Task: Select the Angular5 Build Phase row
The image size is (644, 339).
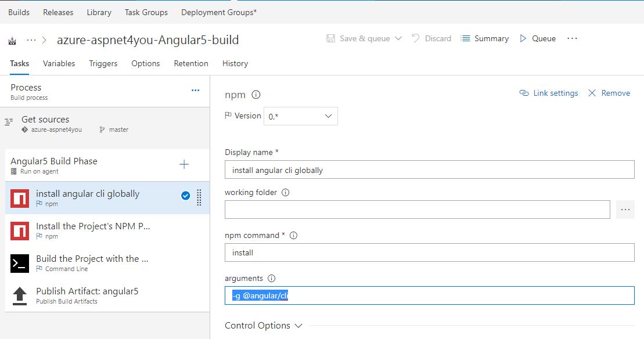Action: 107,165
